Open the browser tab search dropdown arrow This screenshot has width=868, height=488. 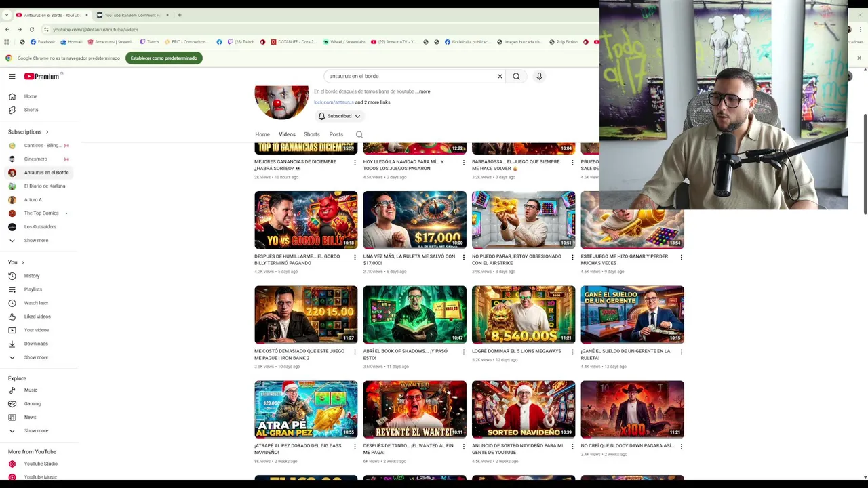click(7, 15)
